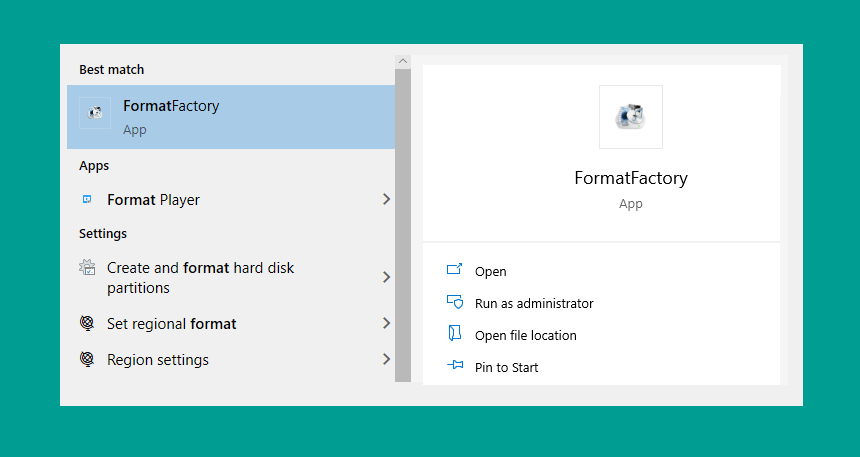Click the Set regional format globe icon
Viewport: 860px width, 457px height.
[87, 323]
